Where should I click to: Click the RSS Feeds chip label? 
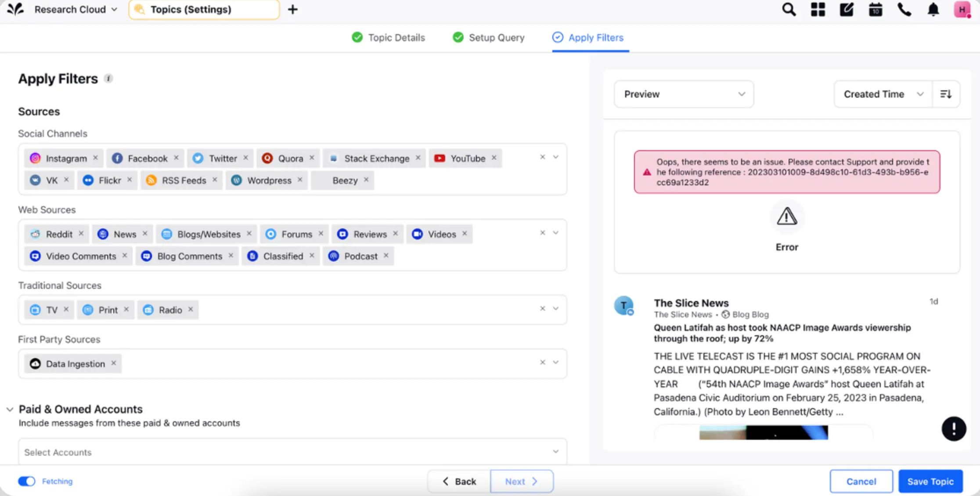[184, 180]
